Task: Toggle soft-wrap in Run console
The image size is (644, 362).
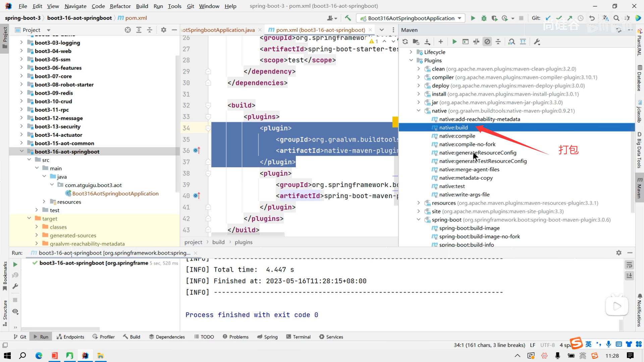Action: tap(629, 265)
